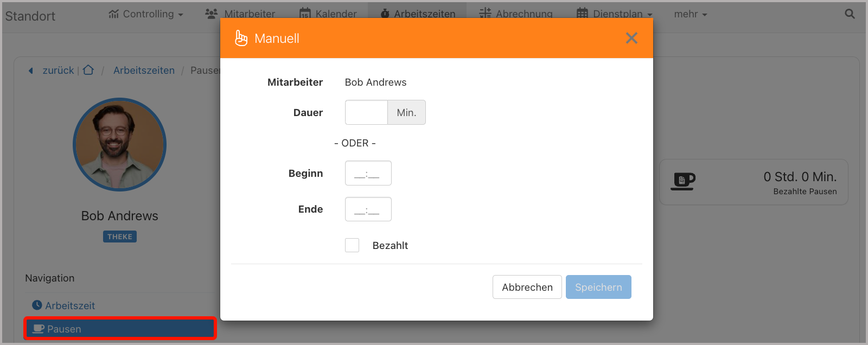Click the search magnifier icon
868x345 pixels.
point(850,14)
